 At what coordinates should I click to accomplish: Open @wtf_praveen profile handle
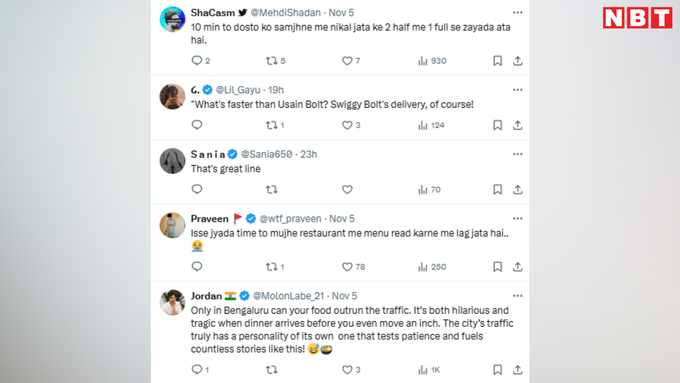click(x=290, y=219)
